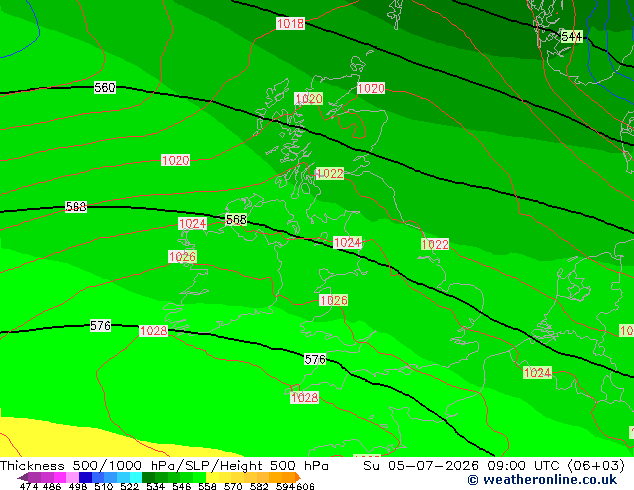The width and height of the screenshot is (634, 490).
Task: Click the map title 'Thickness 500/1000 hPa/SLP/Height 500 hPa'
Action: tap(164, 465)
